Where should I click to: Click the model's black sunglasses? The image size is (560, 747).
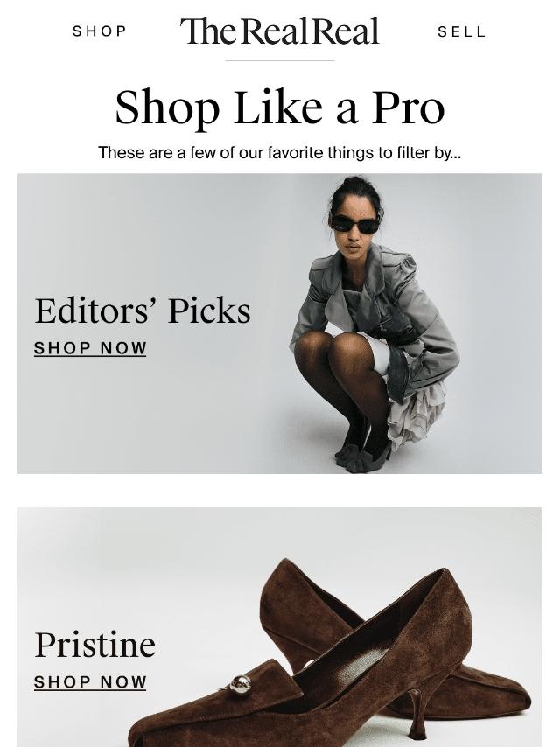pyautogui.click(x=354, y=223)
